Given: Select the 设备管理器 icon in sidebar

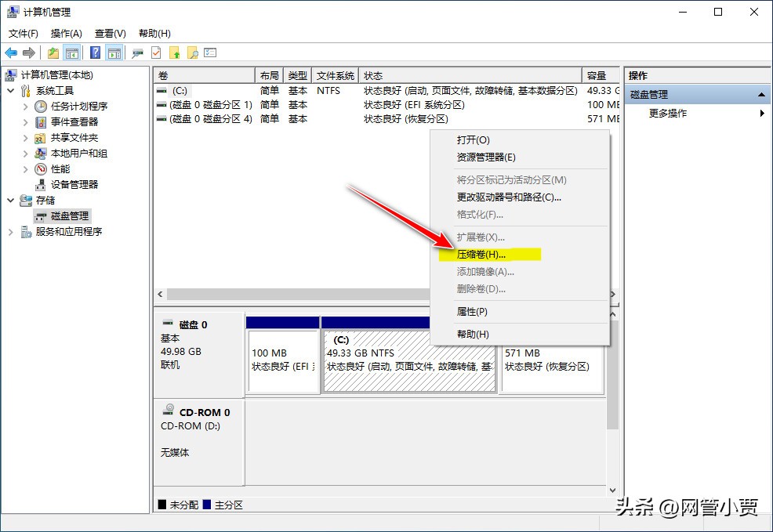Looking at the screenshot, I should (40, 185).
